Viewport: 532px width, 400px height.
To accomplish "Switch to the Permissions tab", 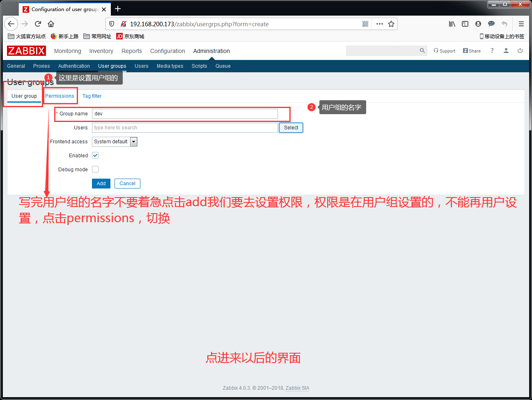I will 60,96.
